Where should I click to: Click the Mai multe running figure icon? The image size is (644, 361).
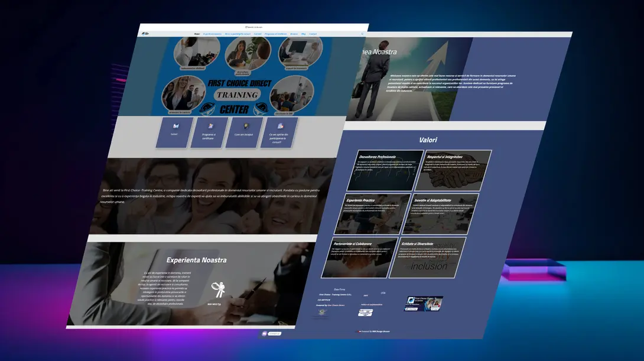coord(218,290)
